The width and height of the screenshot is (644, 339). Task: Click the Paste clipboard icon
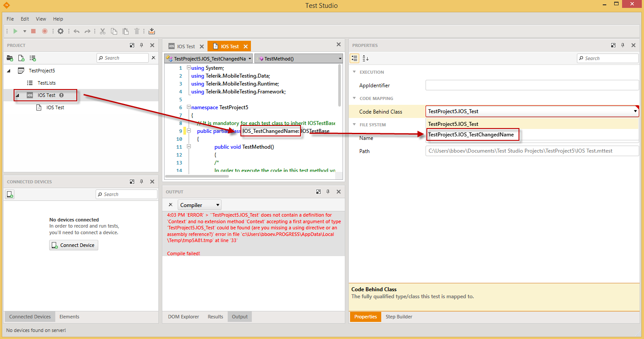click(125, 31)
